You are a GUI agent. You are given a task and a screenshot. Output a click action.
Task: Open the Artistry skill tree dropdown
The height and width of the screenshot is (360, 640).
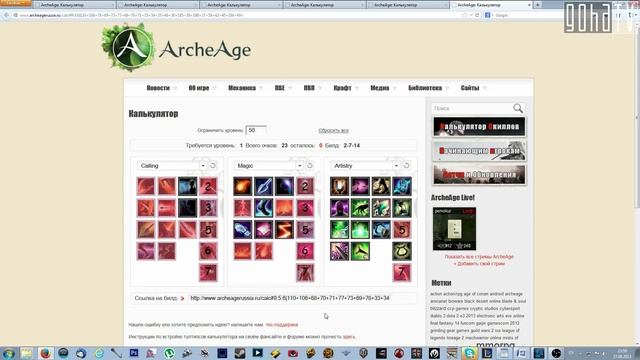tap(366, 166)
